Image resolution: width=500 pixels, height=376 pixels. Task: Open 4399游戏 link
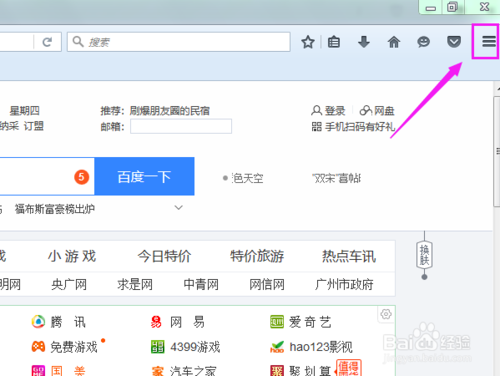[x=195, y=347]
